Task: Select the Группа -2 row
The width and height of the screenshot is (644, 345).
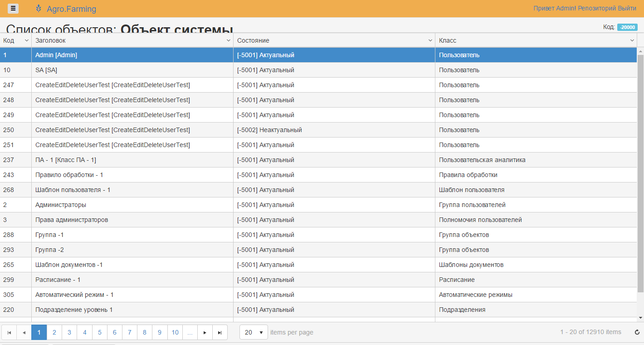Action: 318,250
